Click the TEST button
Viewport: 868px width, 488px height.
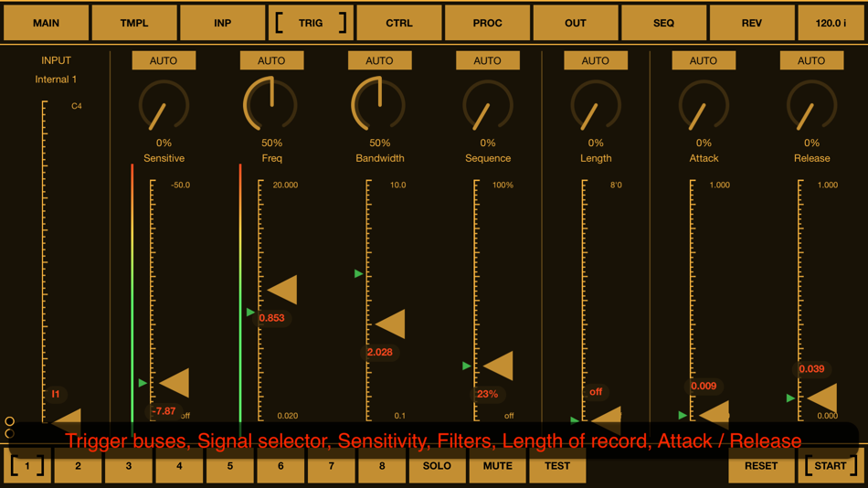[x=557, y=466]
